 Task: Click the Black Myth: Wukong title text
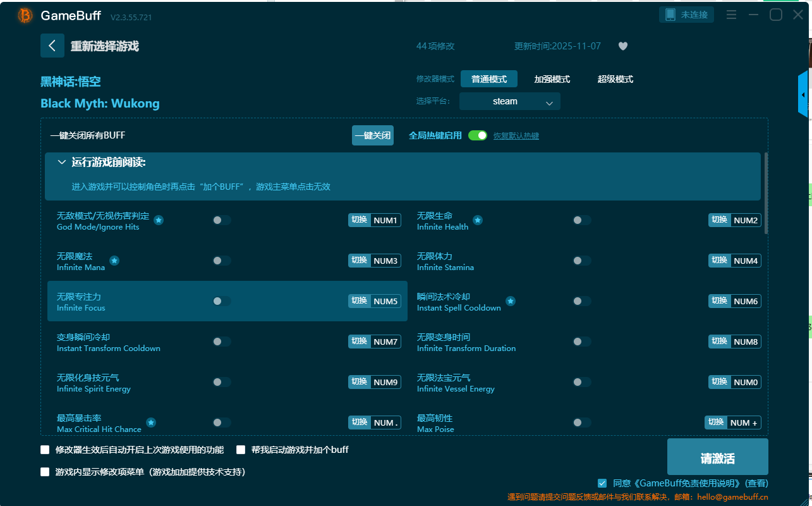[x=100, y=103]
